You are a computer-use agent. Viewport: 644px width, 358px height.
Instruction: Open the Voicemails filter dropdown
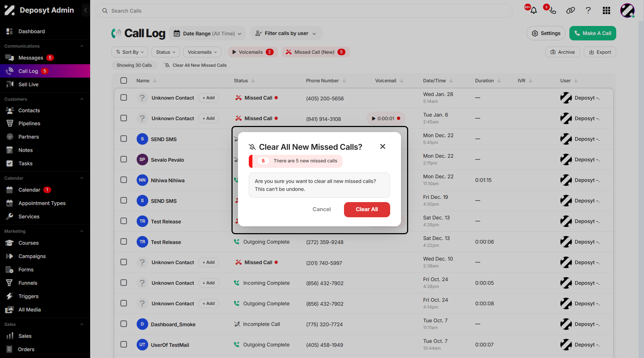[202, 52]
